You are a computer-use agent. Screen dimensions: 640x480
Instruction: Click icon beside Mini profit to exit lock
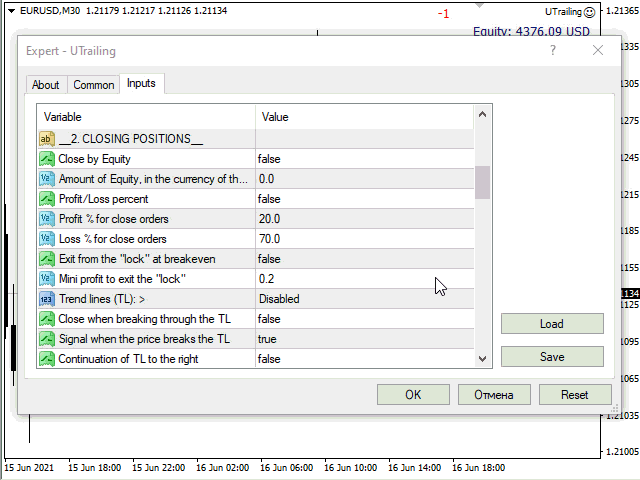(x=47, y=279)
